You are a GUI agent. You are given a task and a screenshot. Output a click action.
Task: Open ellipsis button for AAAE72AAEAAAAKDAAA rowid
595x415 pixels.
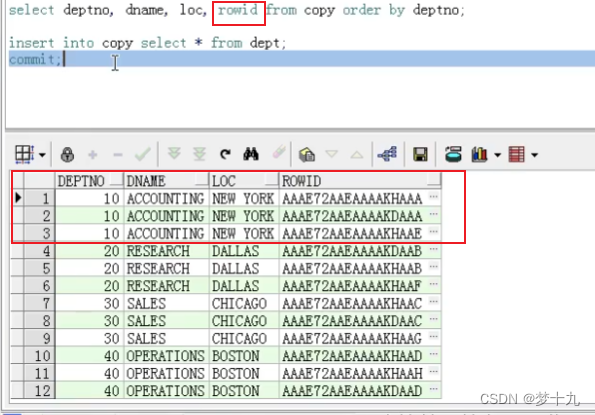(x=434, y=214)
